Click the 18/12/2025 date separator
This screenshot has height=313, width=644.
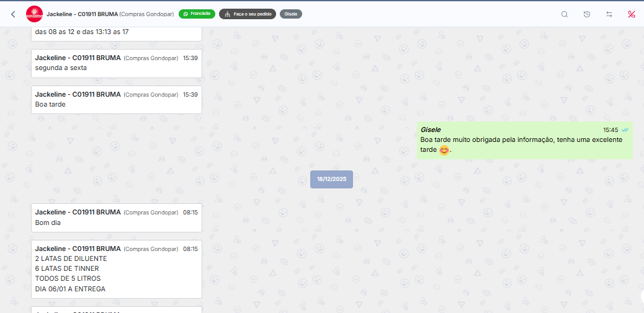pyautogui.click(x=331, y=179)
